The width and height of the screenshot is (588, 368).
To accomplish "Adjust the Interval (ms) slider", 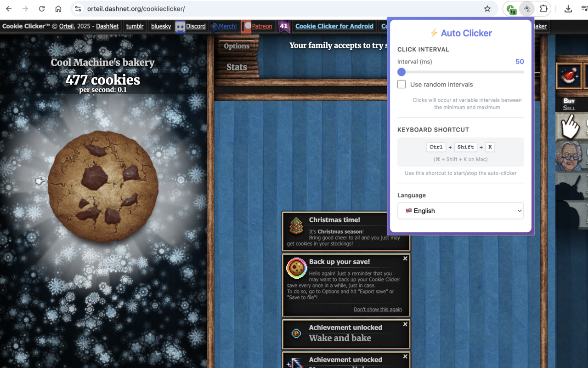I will (461, 72).
